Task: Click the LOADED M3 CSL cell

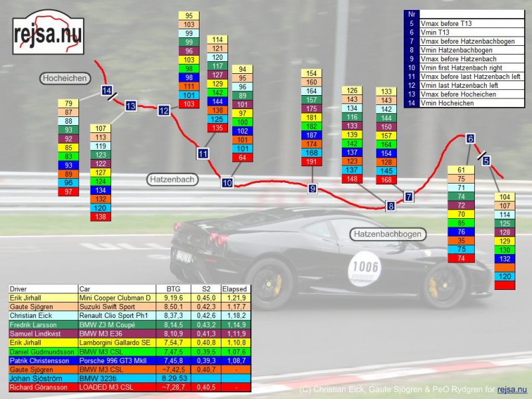Action: [x=117, y=387]
